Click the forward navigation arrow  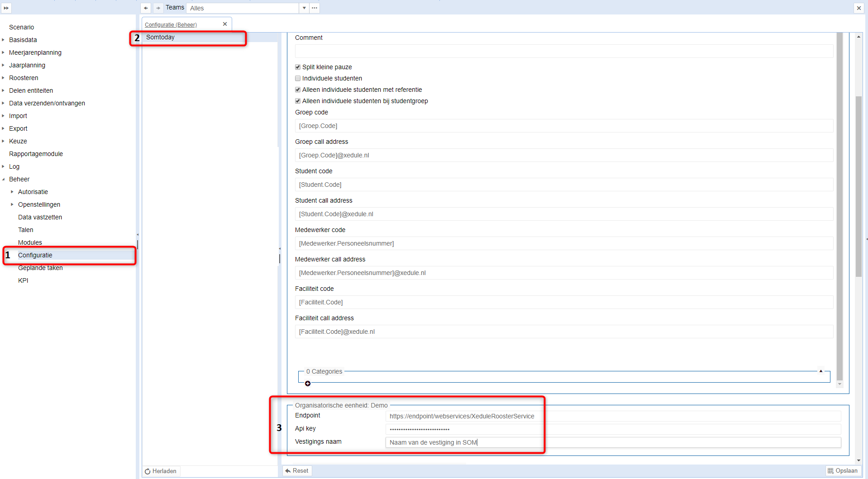click(x=158, y=8)
